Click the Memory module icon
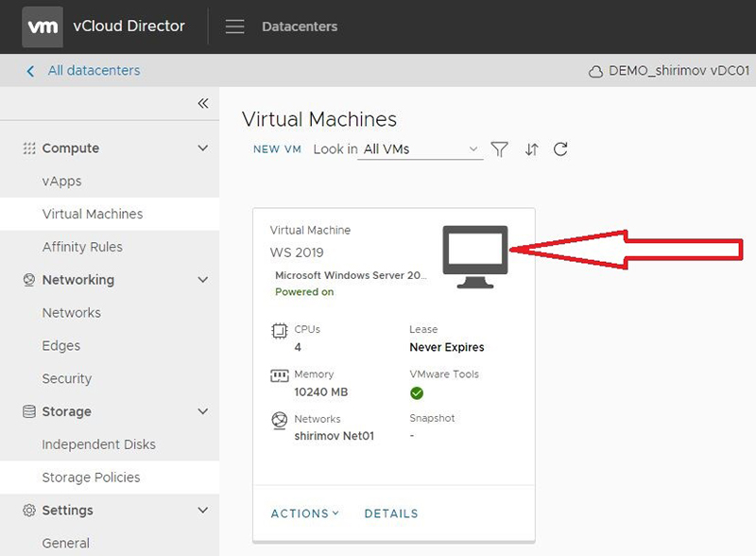This screenshot has width=756, height=556. pyautogui.click(x=279, y=375)
